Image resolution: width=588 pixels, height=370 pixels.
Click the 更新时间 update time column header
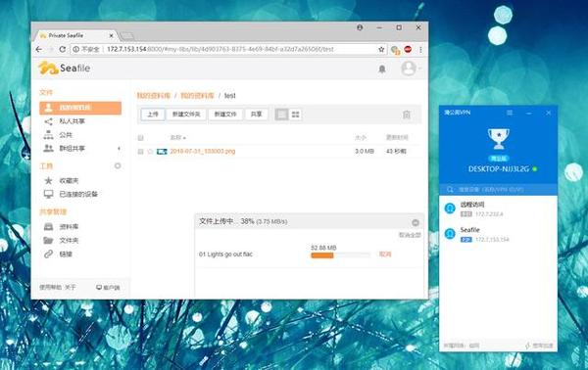[x=397, y=138]
